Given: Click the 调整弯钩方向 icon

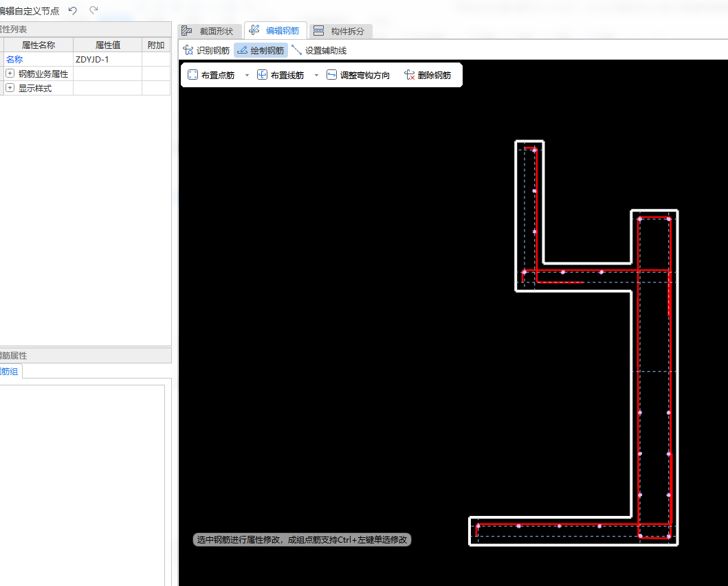Looking at the screenshot, I should click(331, 75).
